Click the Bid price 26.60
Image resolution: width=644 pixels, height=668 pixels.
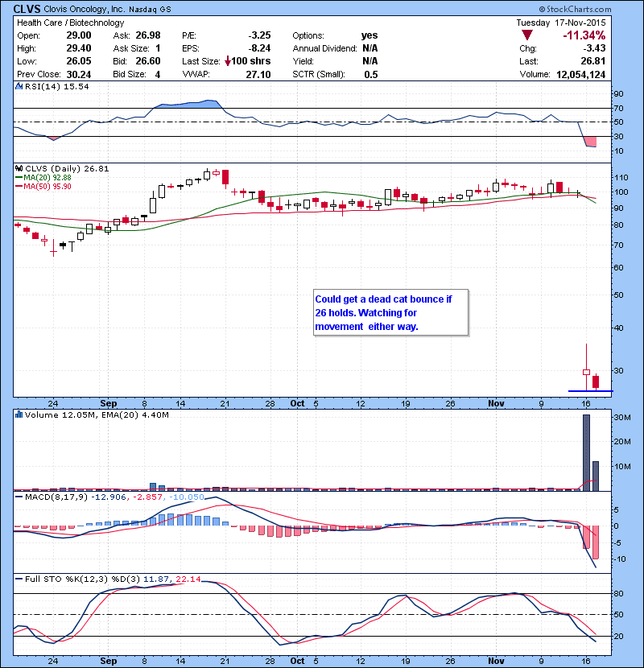tap(148, 61)
